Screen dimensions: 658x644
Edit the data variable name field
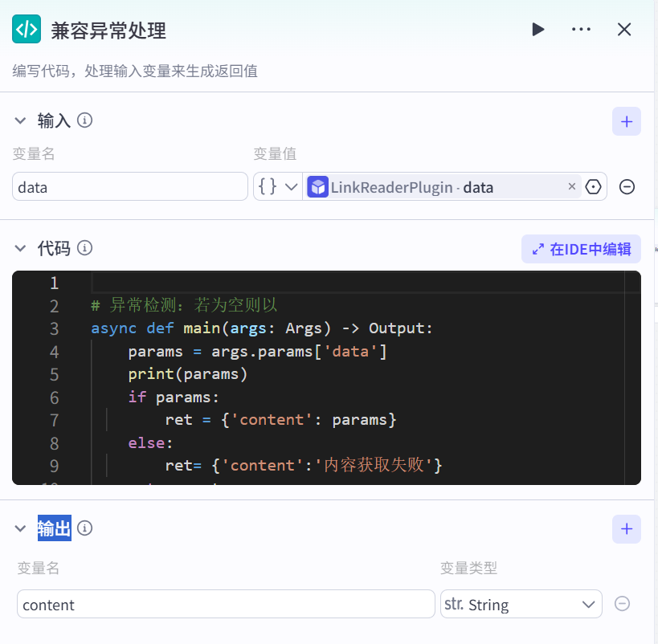(x=129, y=186)
